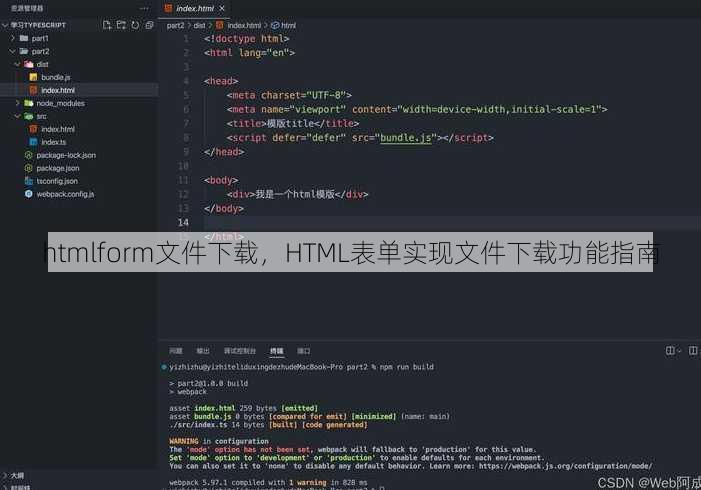The height and width of the screenshot is (490, 701).
Task: Expand the part1 folder
Action: (13, 38)
